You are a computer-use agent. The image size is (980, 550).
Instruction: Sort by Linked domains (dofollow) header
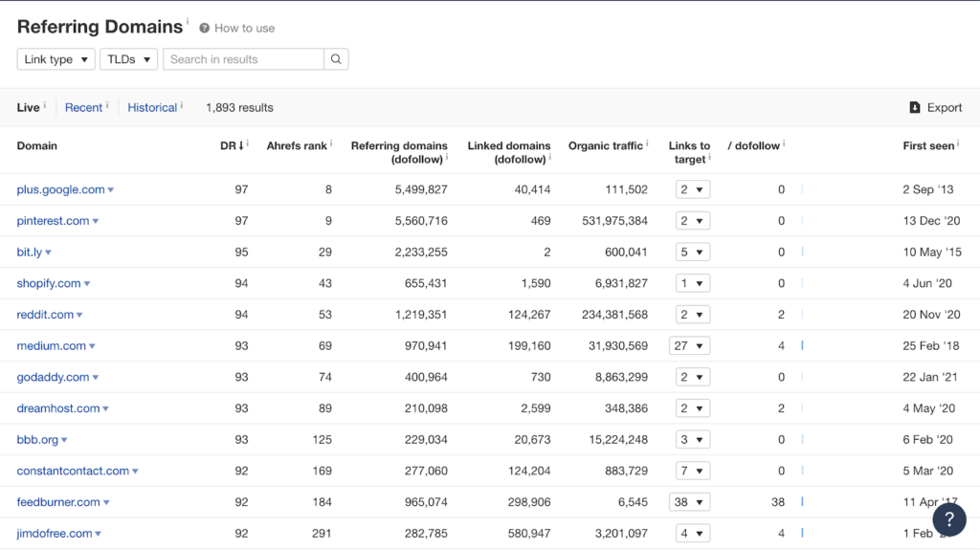tap(509, 152)
